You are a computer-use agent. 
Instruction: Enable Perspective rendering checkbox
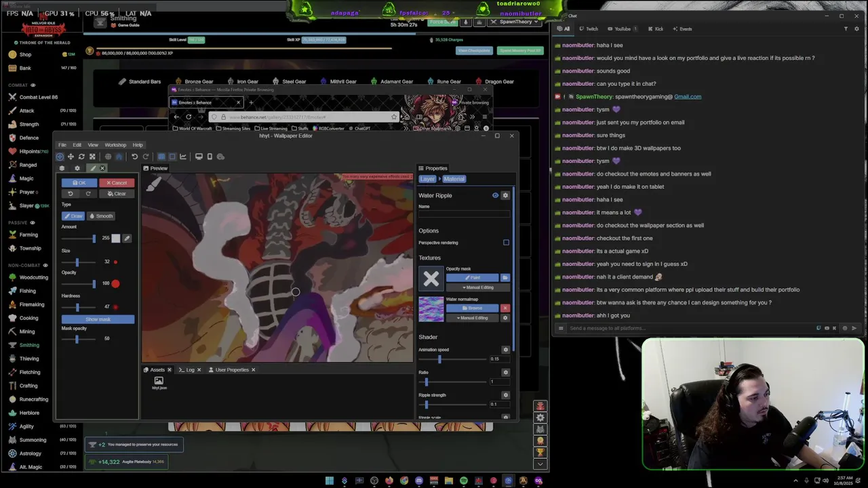[506, 243]
